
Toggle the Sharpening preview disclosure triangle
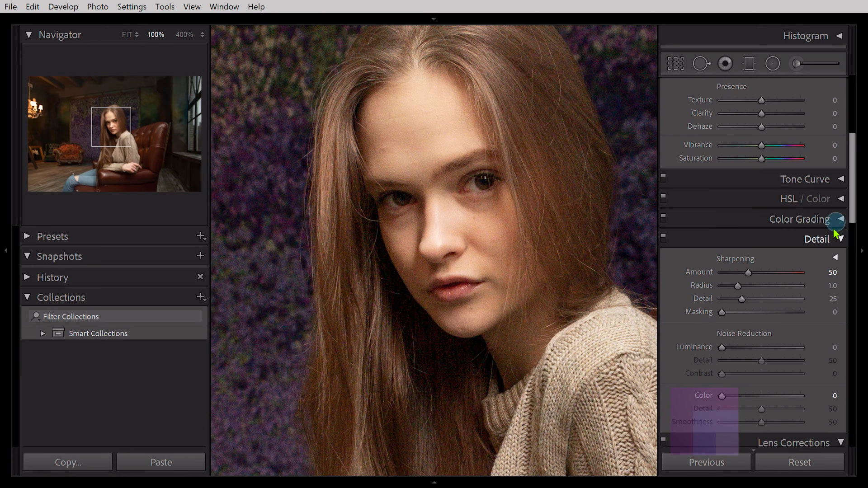tap(835, 258)
